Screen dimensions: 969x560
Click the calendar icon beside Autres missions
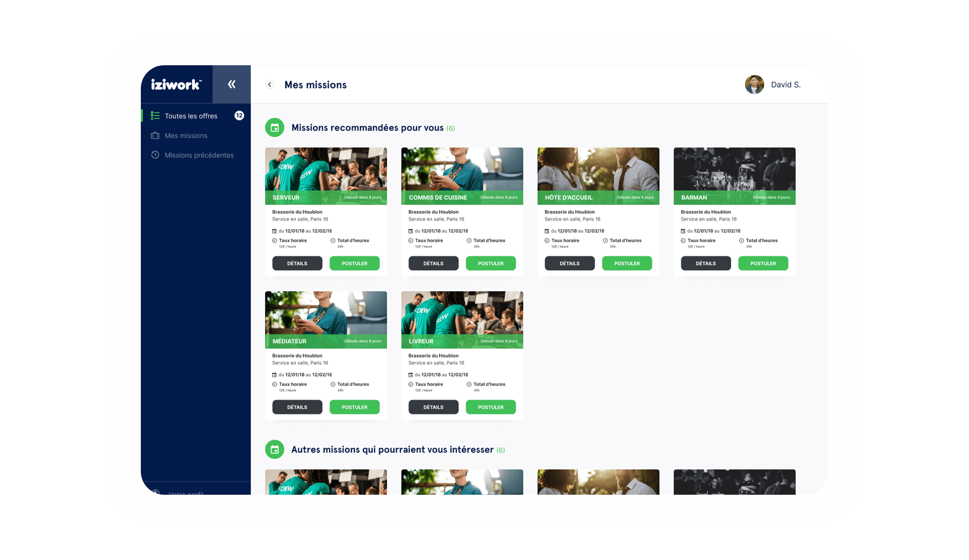pyautogui.click(x=275, y=449)
